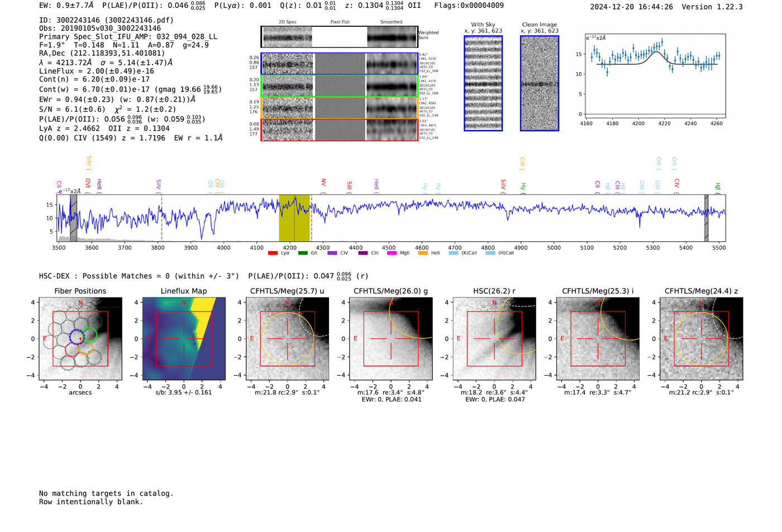The width and height of the screenshot is (782, 532).
Task: Click the 'm:21.8 rc:2.9" s:0.1"' caption
Action: click(x=287, y=392)
